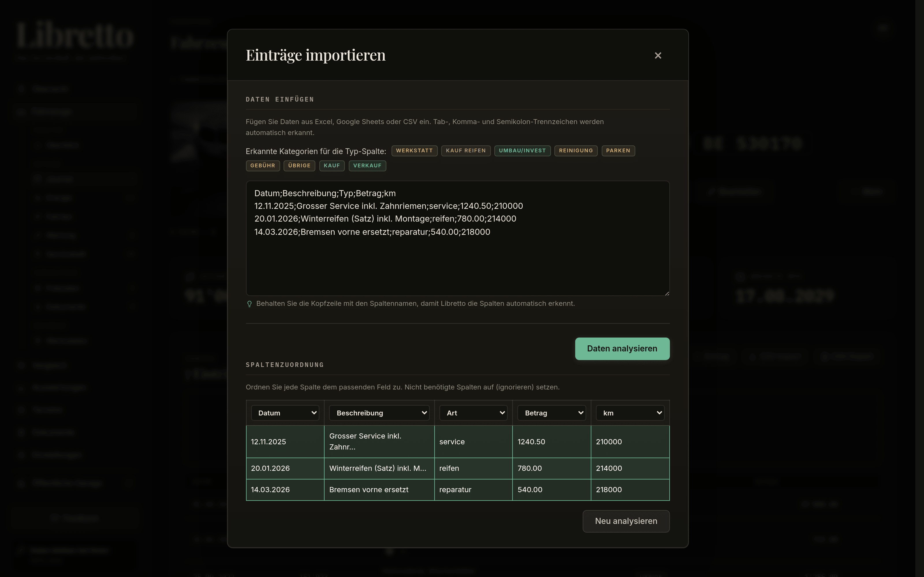Click the WERKSTATT category tag
924x577 pixels.
(x=414, y=151)
